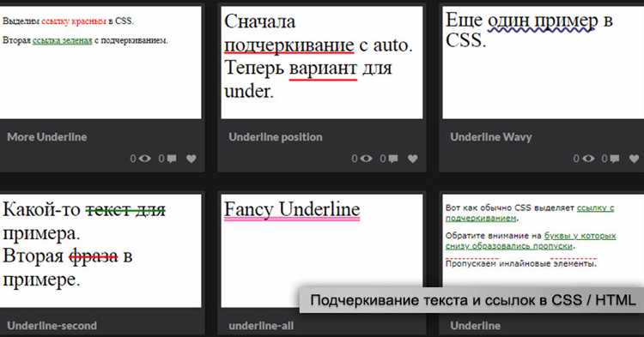Image resolution: width=644 pixels, height=337 pixels.
Task: Click the 'Fancy Underline' heading text
Action: point(292,210)
